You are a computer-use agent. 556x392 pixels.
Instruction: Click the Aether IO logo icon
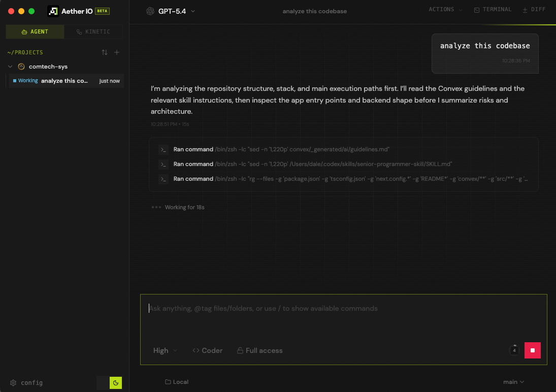tap(53, 11)
